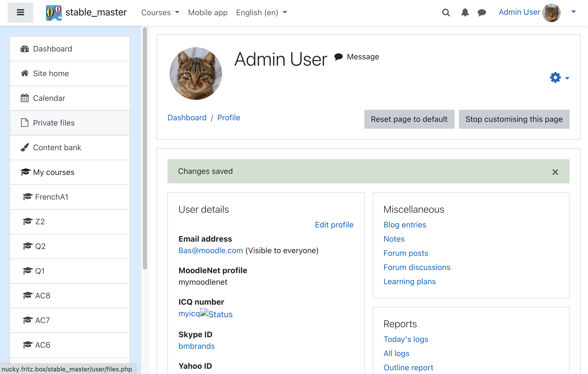Open the AC6 course
The width and height of the screenshot is (588, 374).
70,345
